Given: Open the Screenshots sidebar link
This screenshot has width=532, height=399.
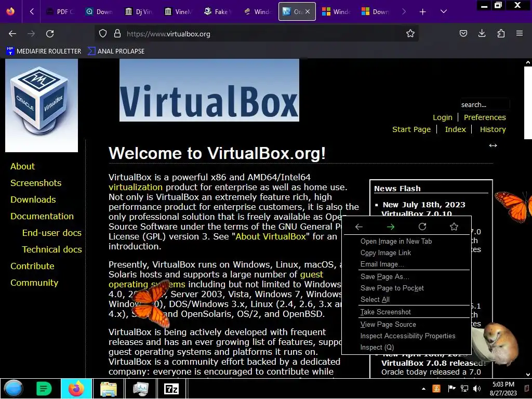Looking at the screenshot, I should [x=36, y=183].
